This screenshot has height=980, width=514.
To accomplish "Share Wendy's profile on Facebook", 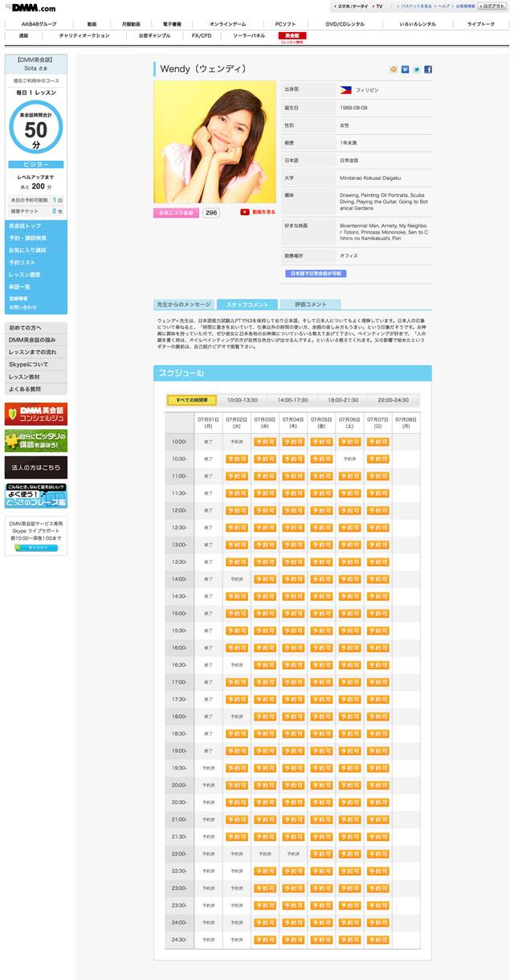I will coord(428,70).
